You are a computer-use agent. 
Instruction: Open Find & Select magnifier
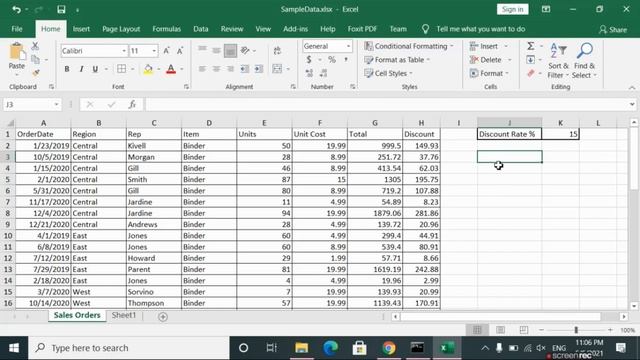(584, 60)
